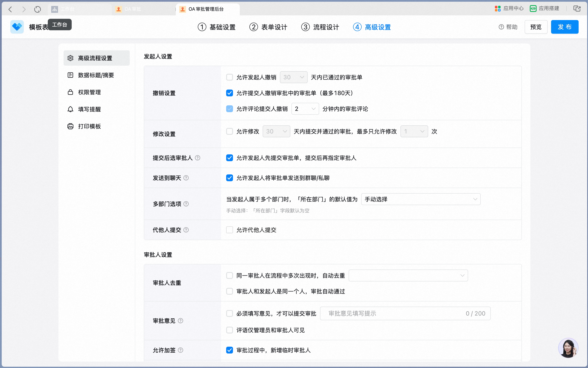Click the bell icon for 填写提醒
This screenshot has height=368, width=588.
click(x=70, y=109)
